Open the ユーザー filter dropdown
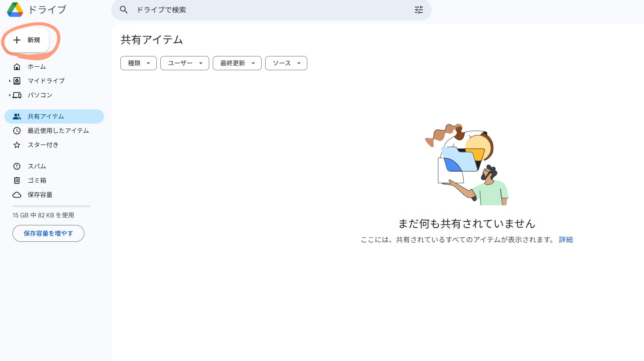This screenshot has height=361, width=644. click(184, 63)
